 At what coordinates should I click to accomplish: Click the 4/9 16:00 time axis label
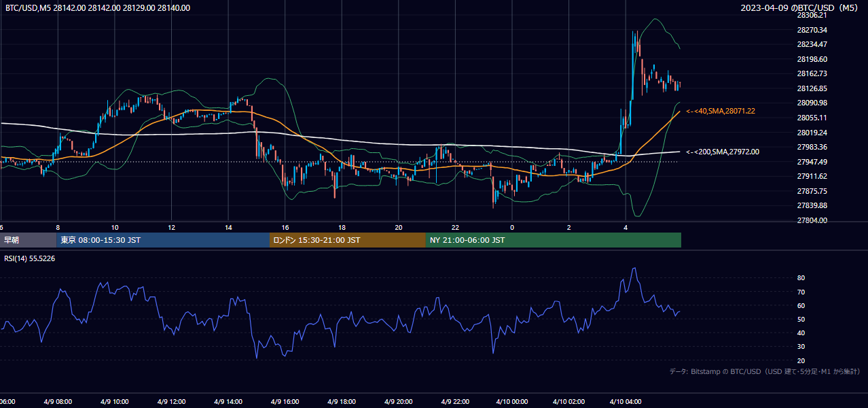[285, 402]
